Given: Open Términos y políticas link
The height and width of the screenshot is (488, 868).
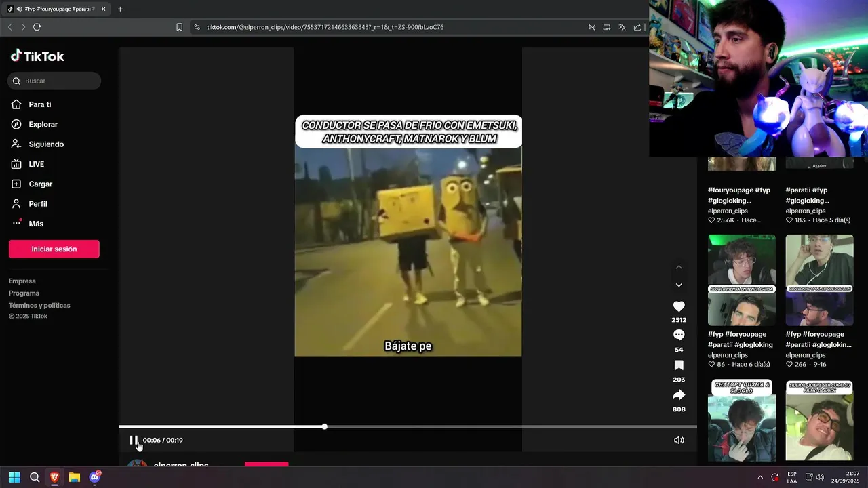Looking at the screenshot, I should coord(39,306).
